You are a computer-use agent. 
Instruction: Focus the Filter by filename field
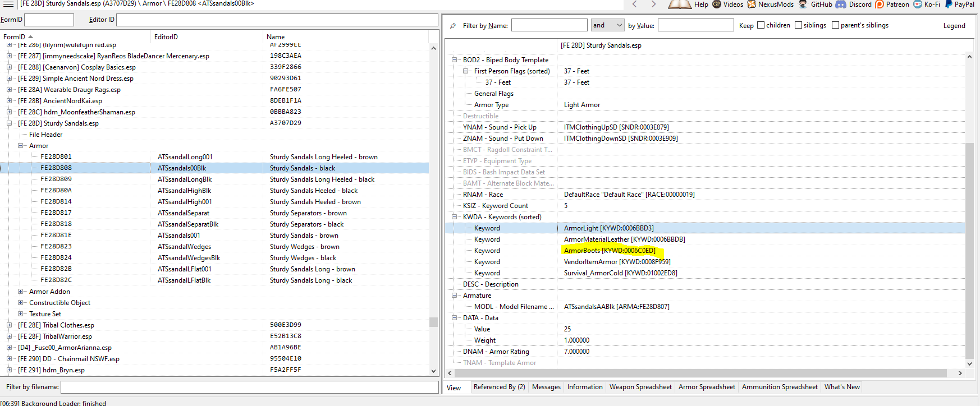pyautogui.click(x=250, y=387)
